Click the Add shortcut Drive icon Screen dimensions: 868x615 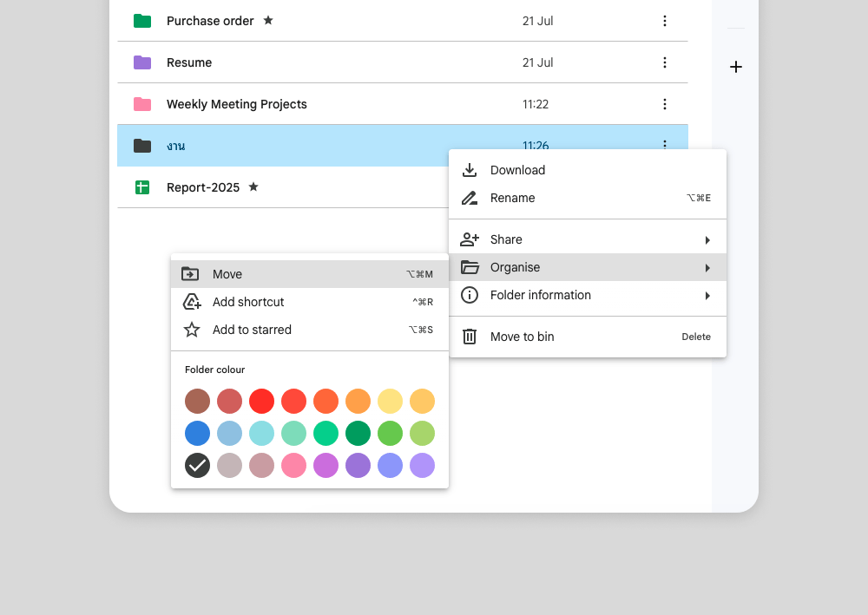click(192, 302)
